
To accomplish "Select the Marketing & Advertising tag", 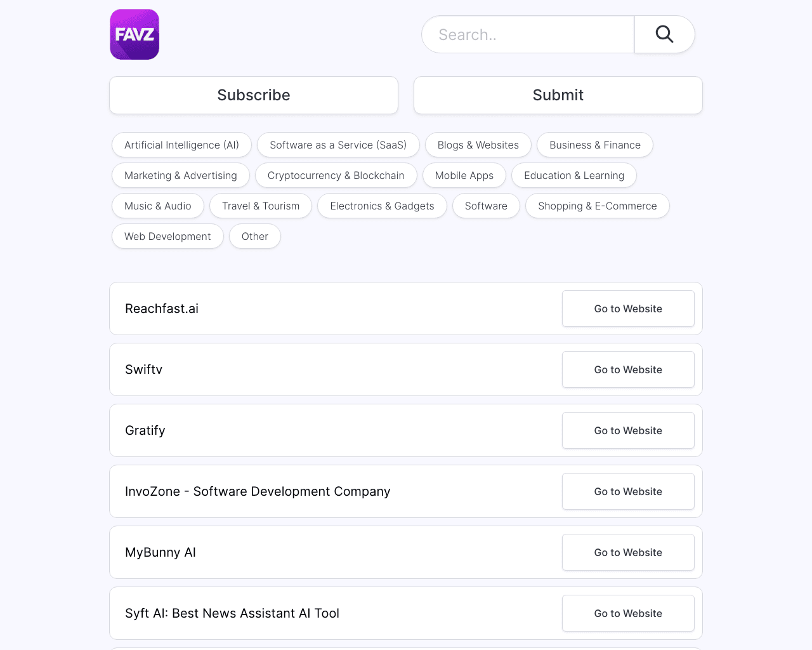I will click(x=180, y=175).
